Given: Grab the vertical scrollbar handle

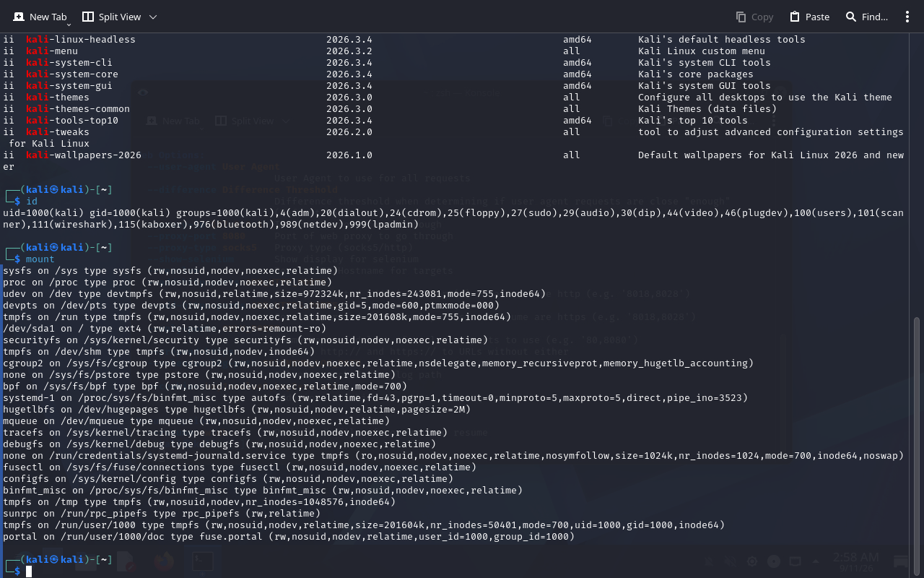Looking at the screenshot, I should coord(918,446).
